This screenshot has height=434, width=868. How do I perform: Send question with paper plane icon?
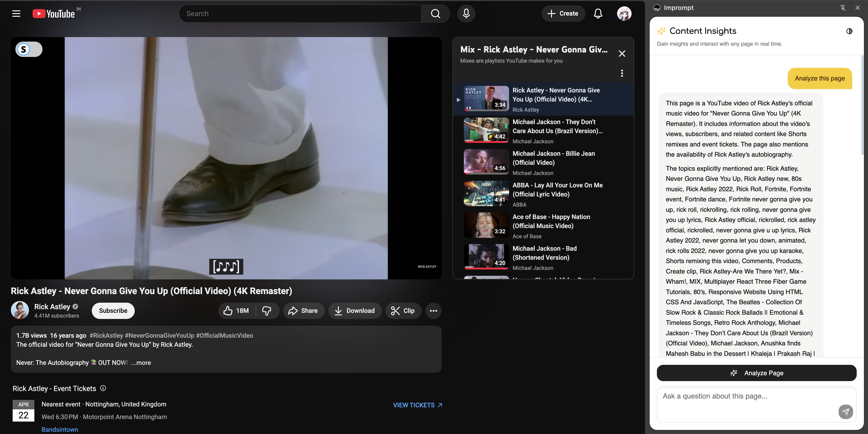click(x=845, y=411)
